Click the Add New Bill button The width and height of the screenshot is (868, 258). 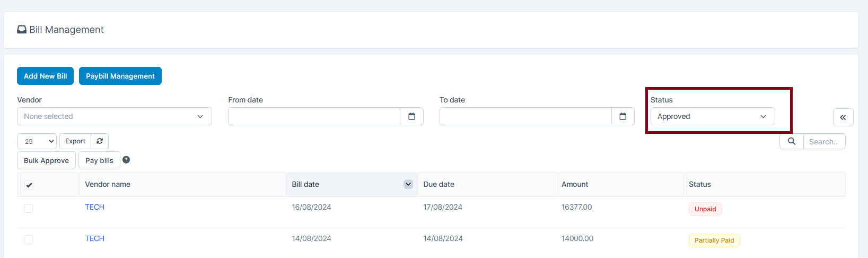45,76
